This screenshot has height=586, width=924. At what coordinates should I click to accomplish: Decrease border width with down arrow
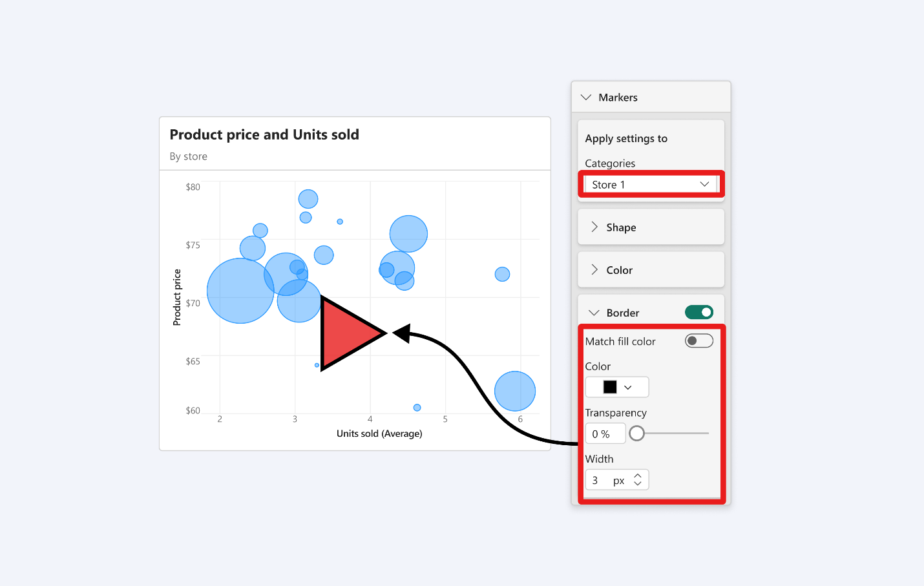(638, 484)
